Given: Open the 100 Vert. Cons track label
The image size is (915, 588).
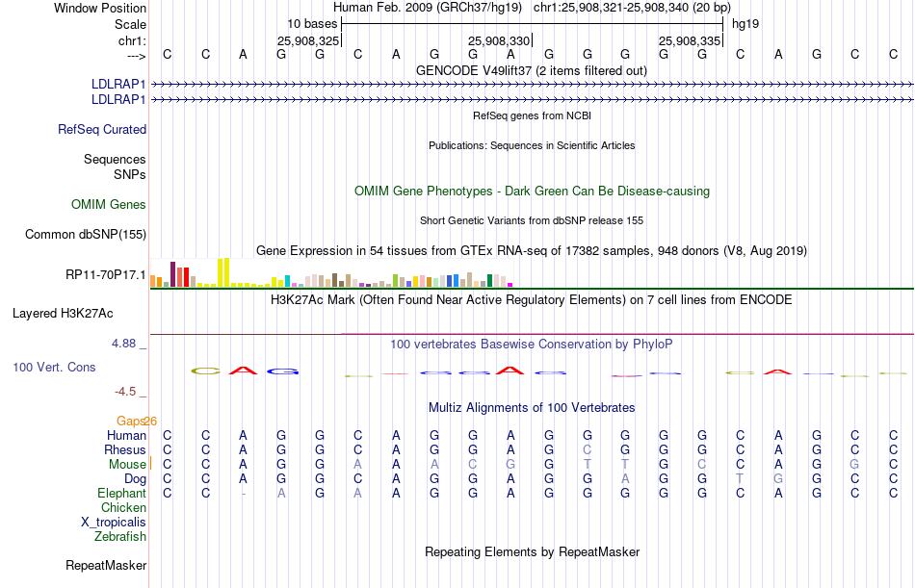Looking at the screenshot, I should [54, 368].
